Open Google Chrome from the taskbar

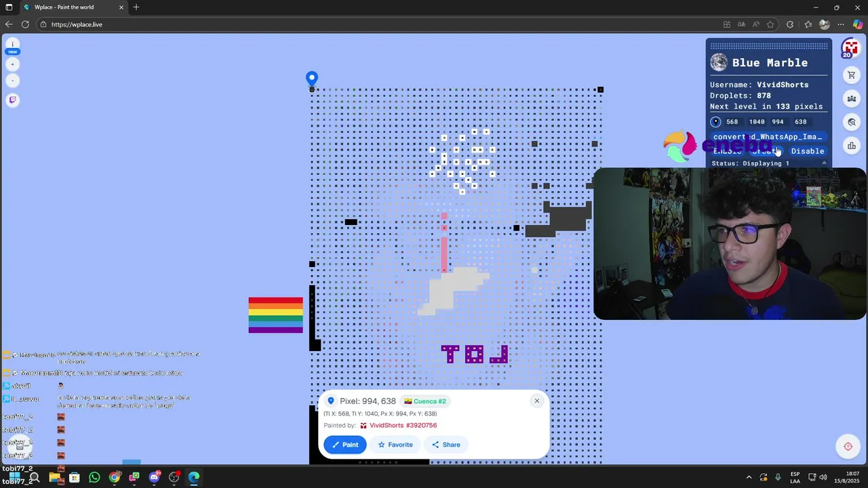[115, 477]
